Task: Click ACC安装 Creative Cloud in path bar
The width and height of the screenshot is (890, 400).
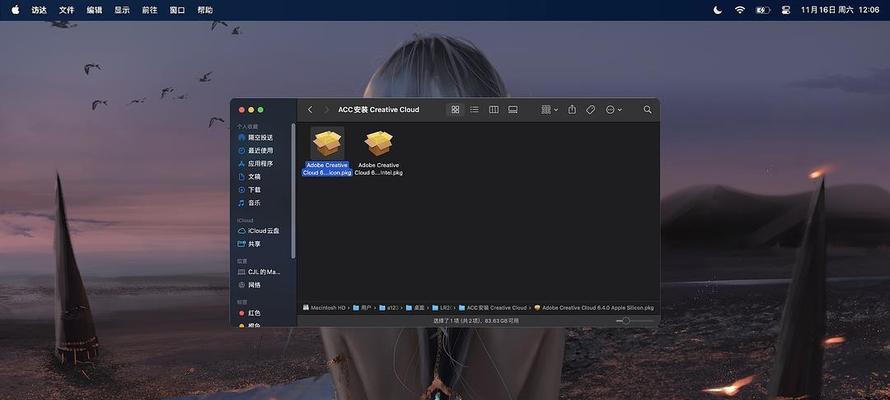Action: click(493, 308)
